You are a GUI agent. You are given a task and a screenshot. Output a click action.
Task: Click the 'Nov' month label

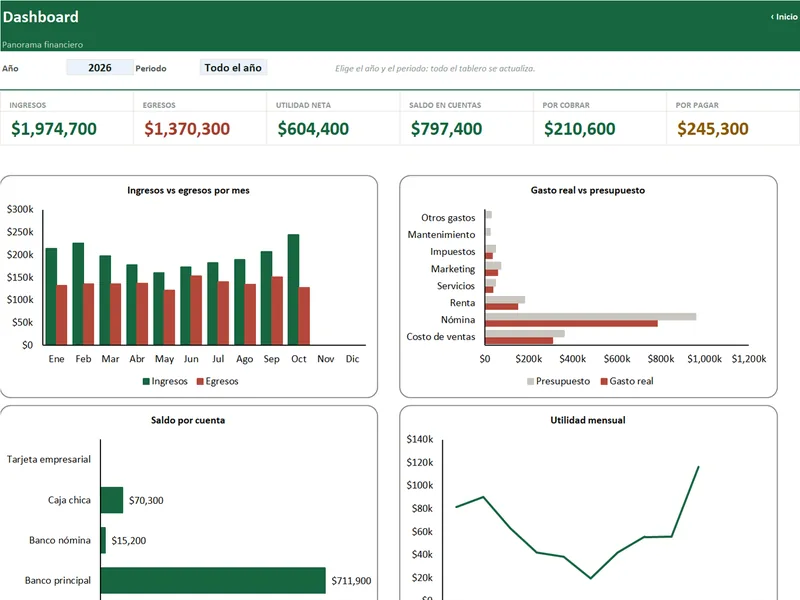pyautogui.click(x=326, y=359)
